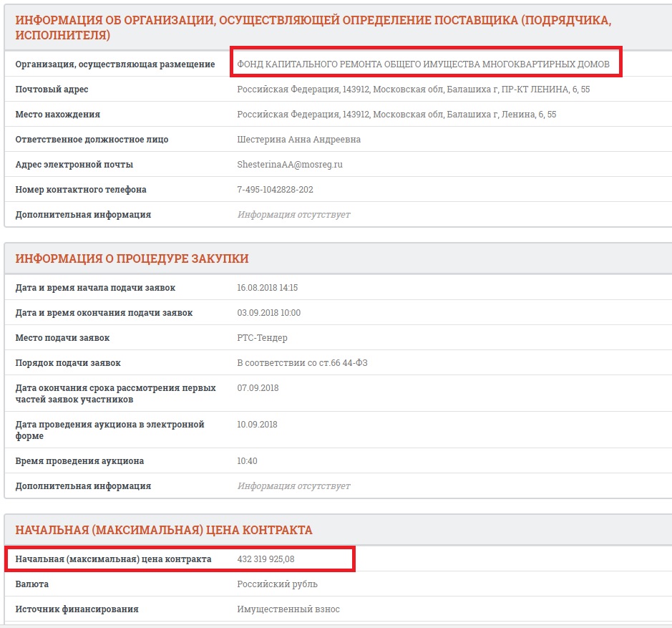The image size is (672, 628).
Task: Select contract price value '432 319 925,08'
Action: click(x=266, y=559)
